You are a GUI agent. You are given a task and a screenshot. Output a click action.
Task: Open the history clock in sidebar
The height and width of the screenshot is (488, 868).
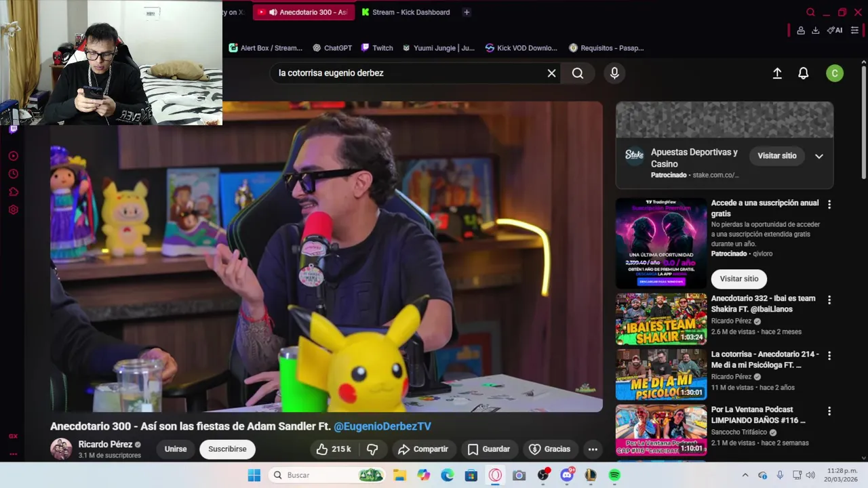[13, 174]
